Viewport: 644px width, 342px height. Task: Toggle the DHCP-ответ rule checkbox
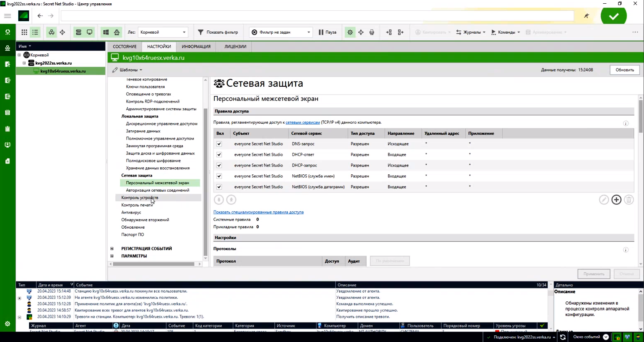coord(219,155)
